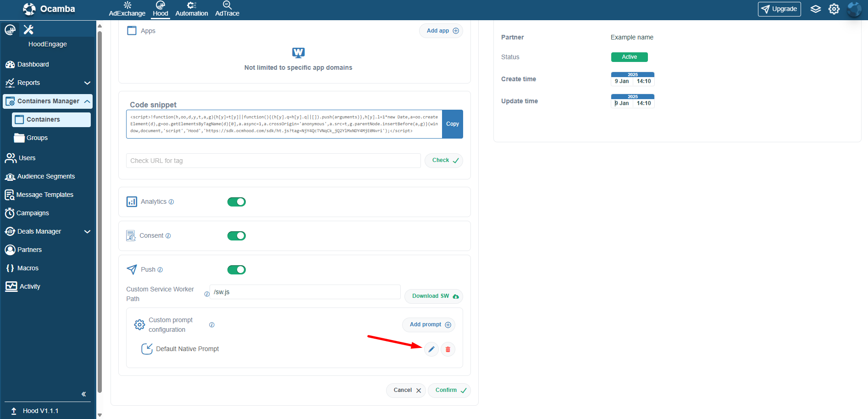Select the tools wrench icon in sidebar
This screenshot has width=868, height=419.
[28, 30]
